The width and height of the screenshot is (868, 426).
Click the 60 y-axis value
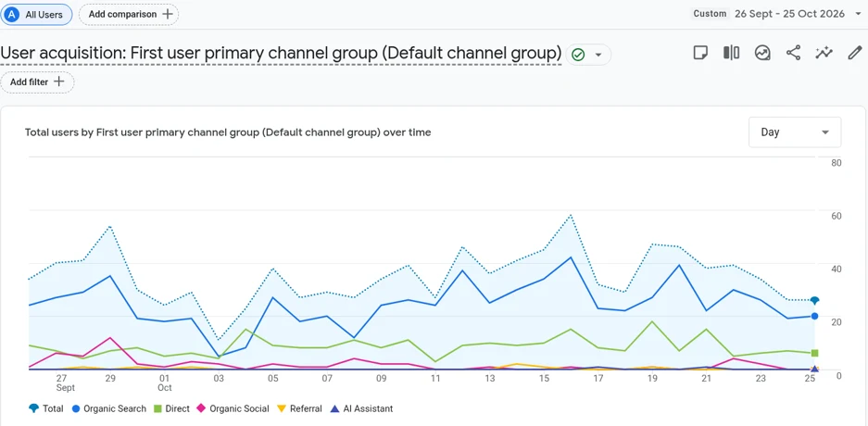pos(837,216)
